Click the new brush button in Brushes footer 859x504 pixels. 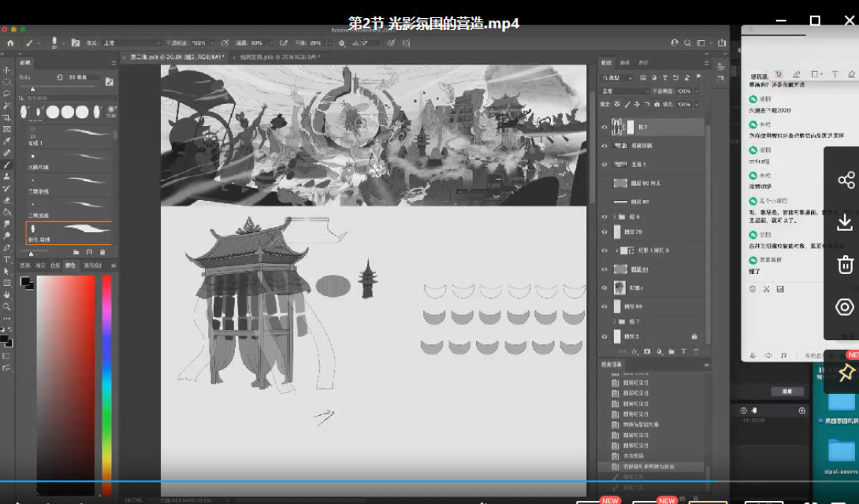coord(89,252)
